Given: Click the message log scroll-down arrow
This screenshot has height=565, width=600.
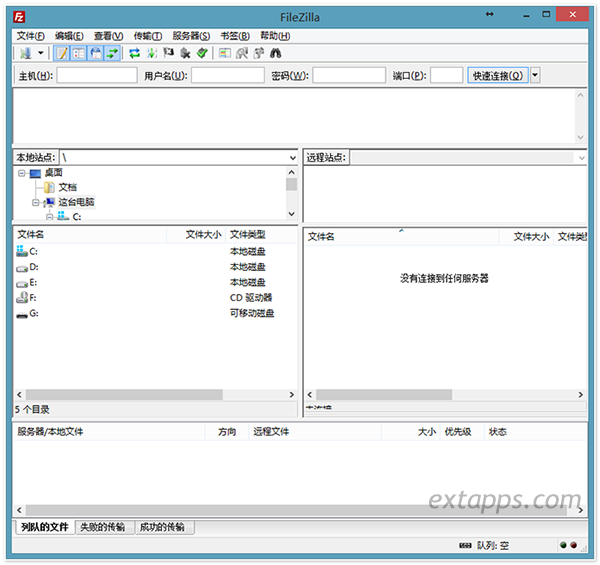Looking at the screenshot, I should pos(580,137).
